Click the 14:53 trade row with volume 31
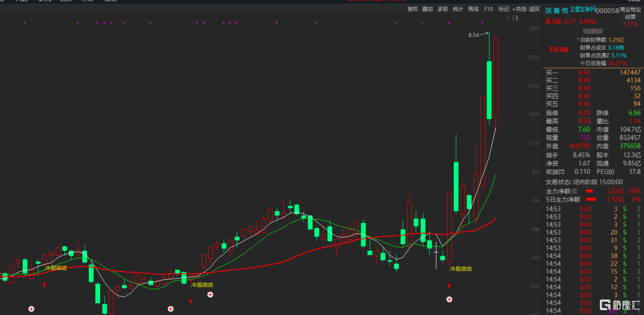 tap(593, 240)
